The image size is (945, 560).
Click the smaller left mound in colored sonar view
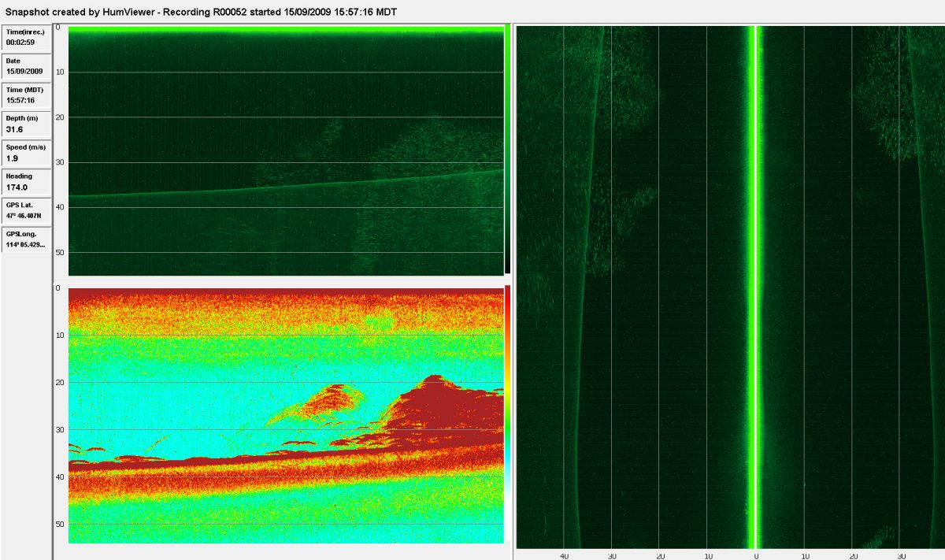pyautogui.click(x=329, y=399)
